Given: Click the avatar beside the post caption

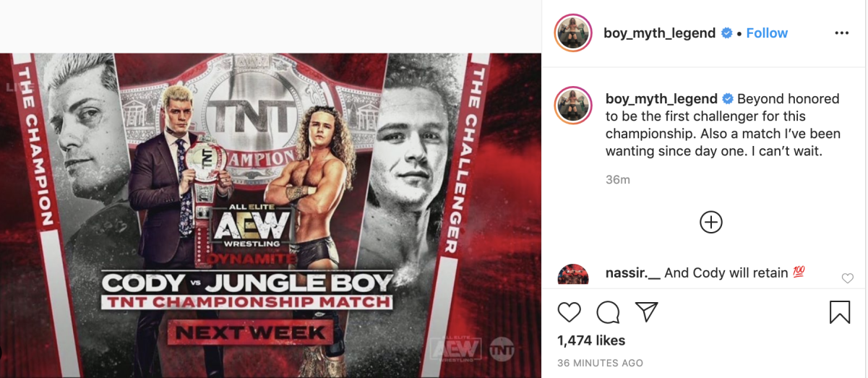Looking at the screenshot, I should point(574,106).
